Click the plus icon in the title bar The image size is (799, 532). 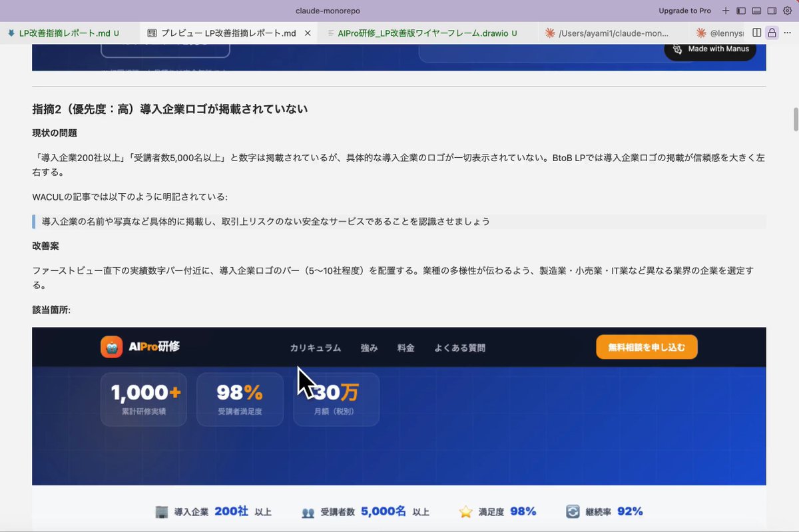tap(725, 11)
